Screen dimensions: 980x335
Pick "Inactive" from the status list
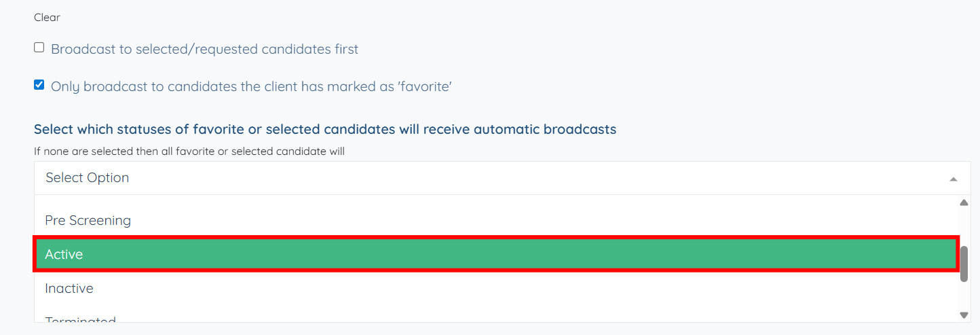point(69,288)
